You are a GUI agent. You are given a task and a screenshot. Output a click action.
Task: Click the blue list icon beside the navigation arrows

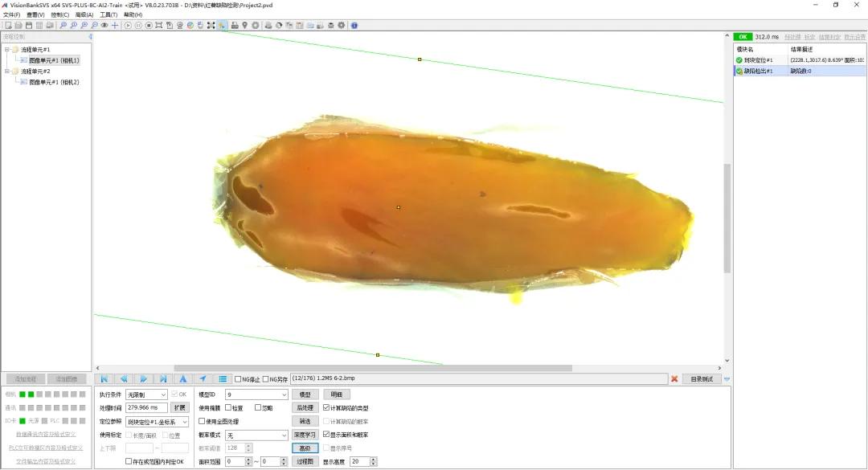click(223, 378)
